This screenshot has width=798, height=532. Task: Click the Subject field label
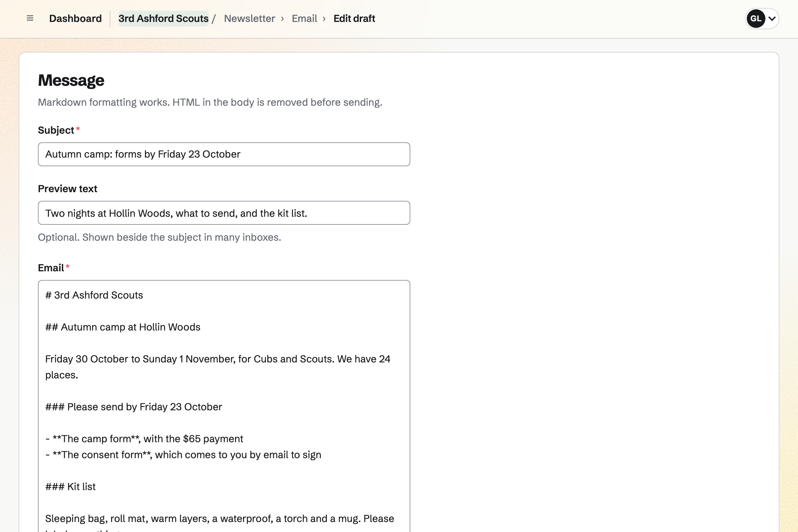[x=56, y=130]
